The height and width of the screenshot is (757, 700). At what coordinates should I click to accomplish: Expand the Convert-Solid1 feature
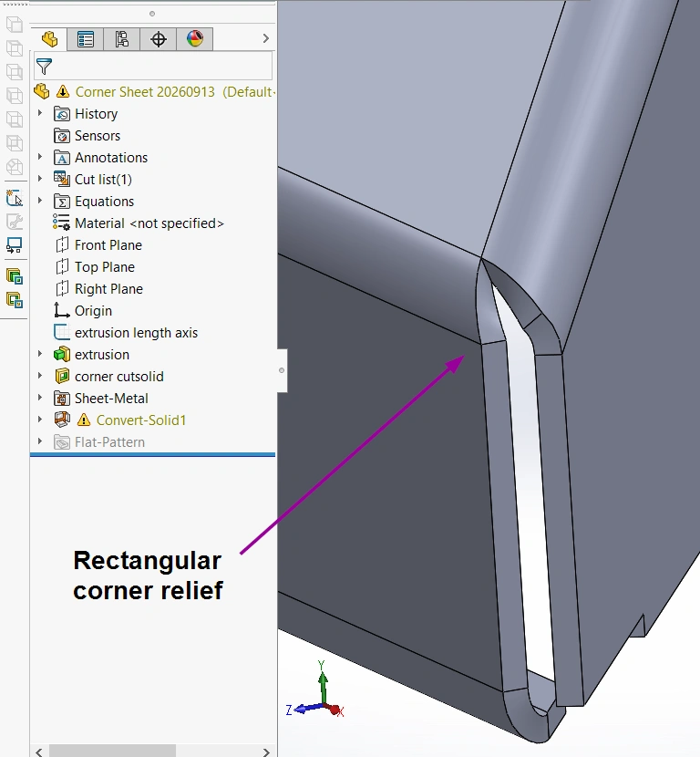40,419
